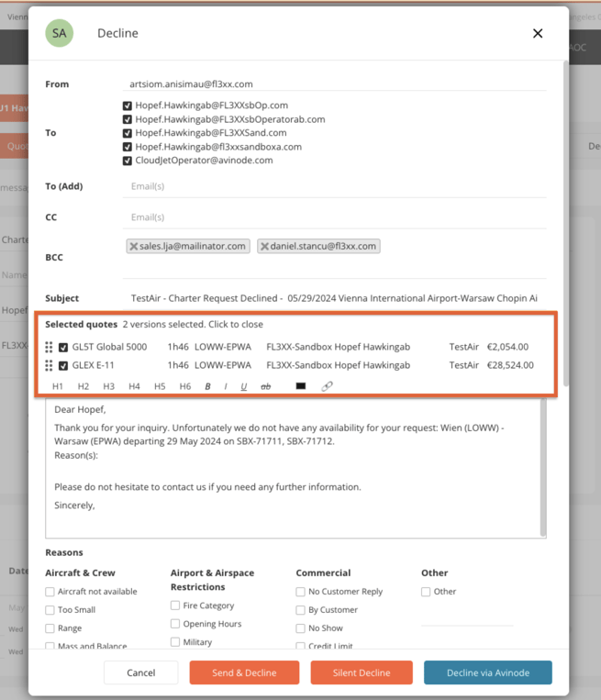Apply H6 heading format
601x700 pixels.
[x=184, y=386]
